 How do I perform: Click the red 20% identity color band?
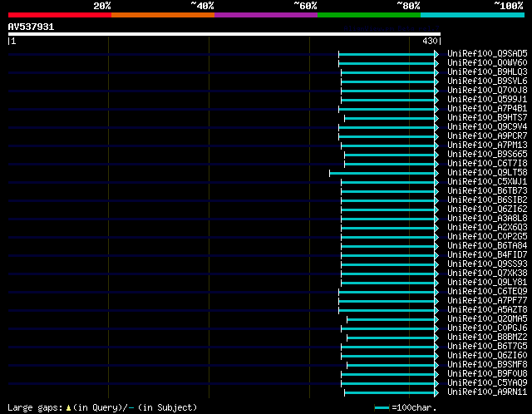pyautogui.click(x=60, y=15)
